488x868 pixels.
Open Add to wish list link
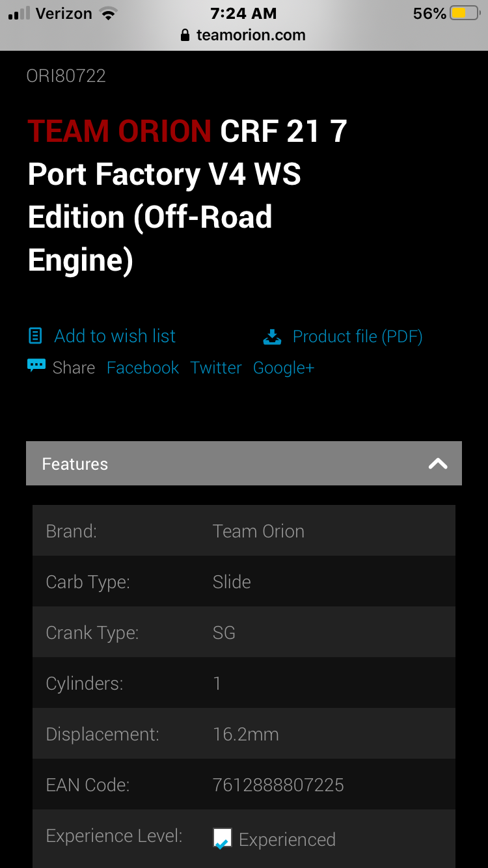click(x=115, y=336)
